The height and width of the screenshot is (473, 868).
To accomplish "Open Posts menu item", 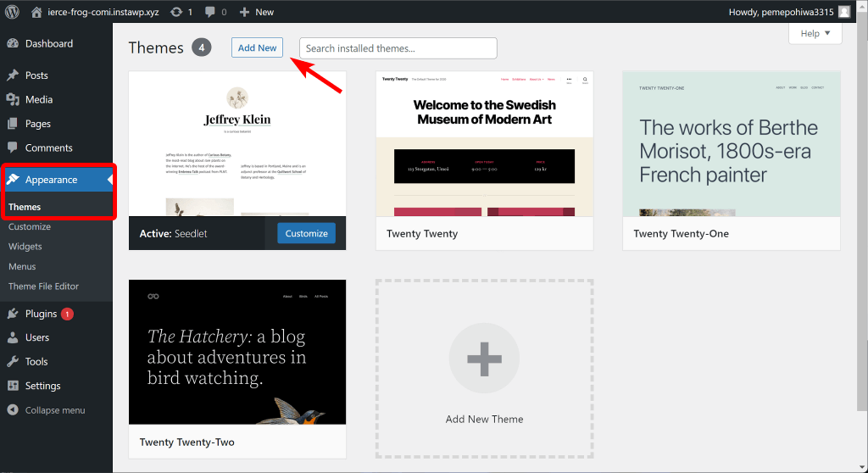I will tap(36, 75).
